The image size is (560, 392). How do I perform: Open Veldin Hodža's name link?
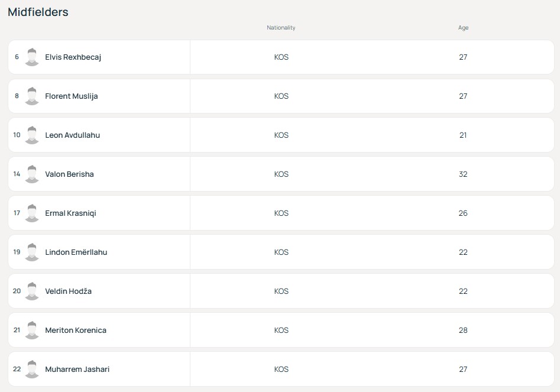point(68,291)
